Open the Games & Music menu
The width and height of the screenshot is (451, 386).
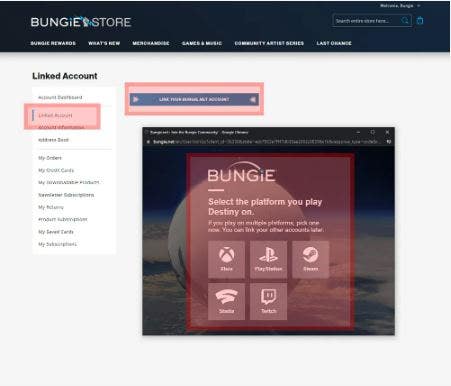coord(202,43)
